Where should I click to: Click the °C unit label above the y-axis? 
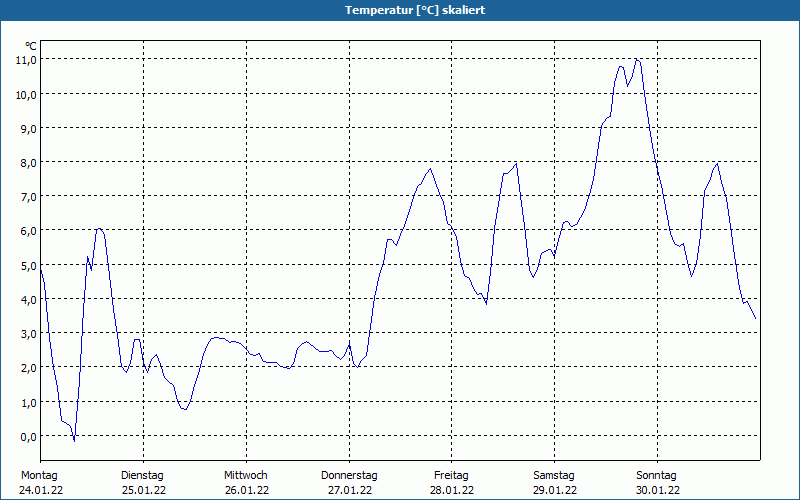pyautogui.click(x=31, y=46)
